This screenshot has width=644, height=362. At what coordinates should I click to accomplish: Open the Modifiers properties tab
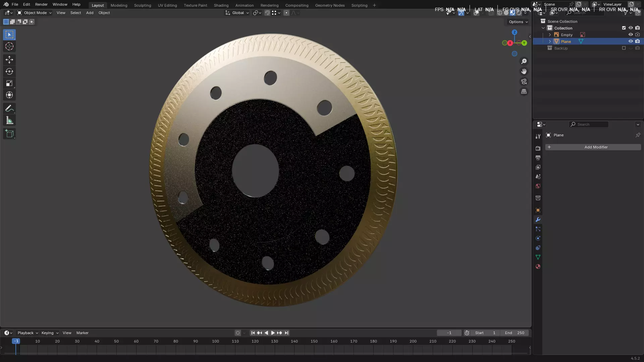click(538, 220)
